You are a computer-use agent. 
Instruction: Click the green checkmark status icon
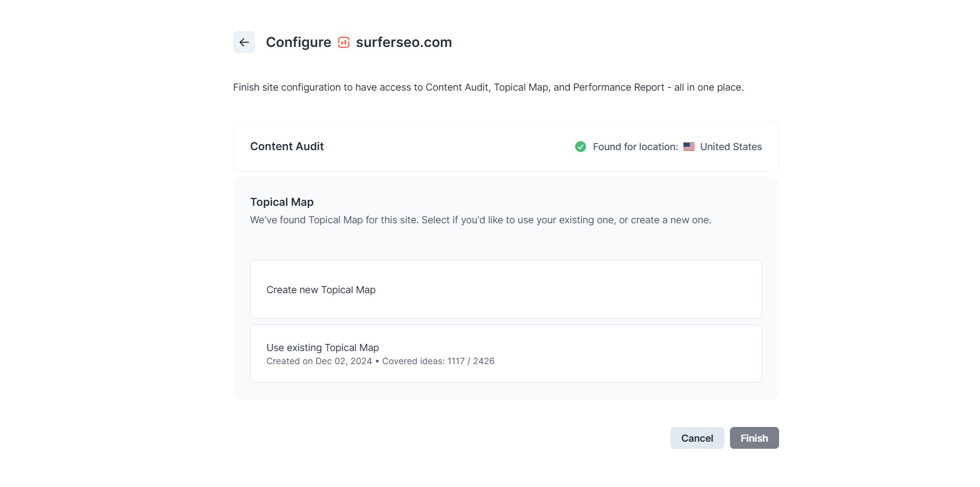[x=580, y=146]
